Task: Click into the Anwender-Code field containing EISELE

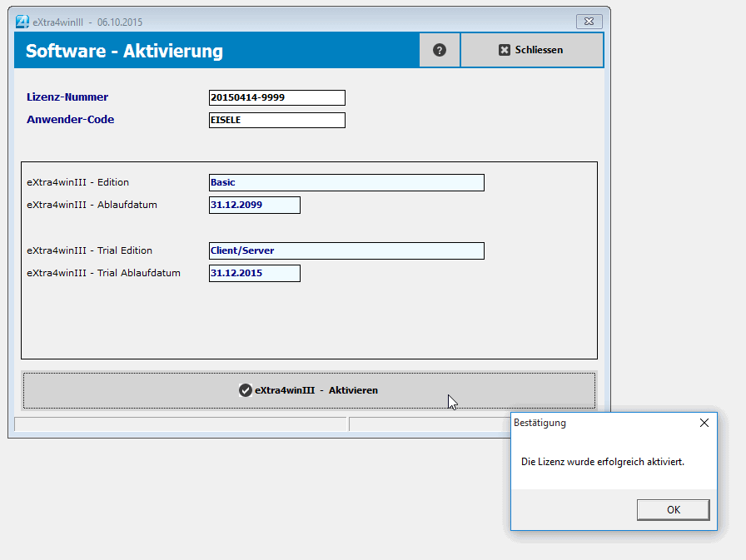Action: tap(276, 120)
